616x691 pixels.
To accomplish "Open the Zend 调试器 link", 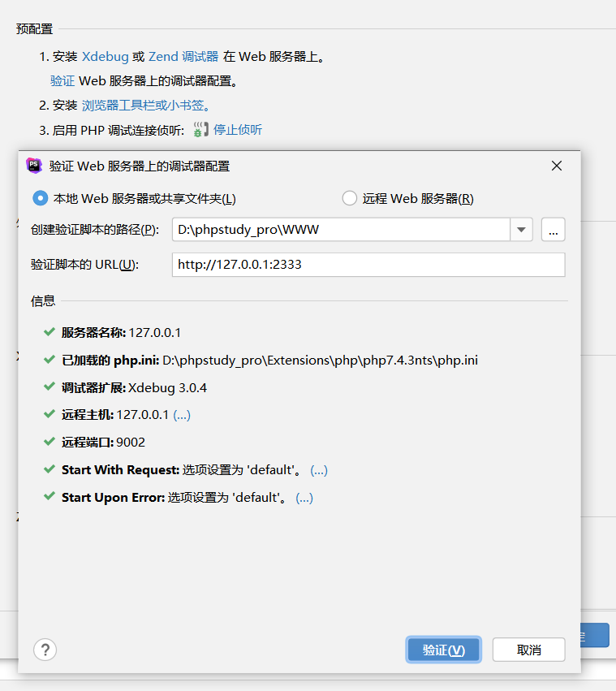I will click(x=183, y=56).
